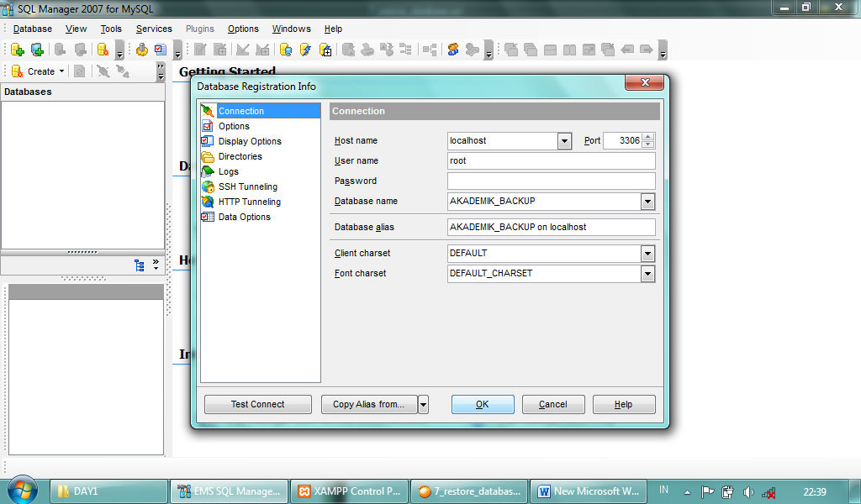
Task: Click the SQL Monitor stamp-shaped toolbar icon
Action: (x=141, y=50)
